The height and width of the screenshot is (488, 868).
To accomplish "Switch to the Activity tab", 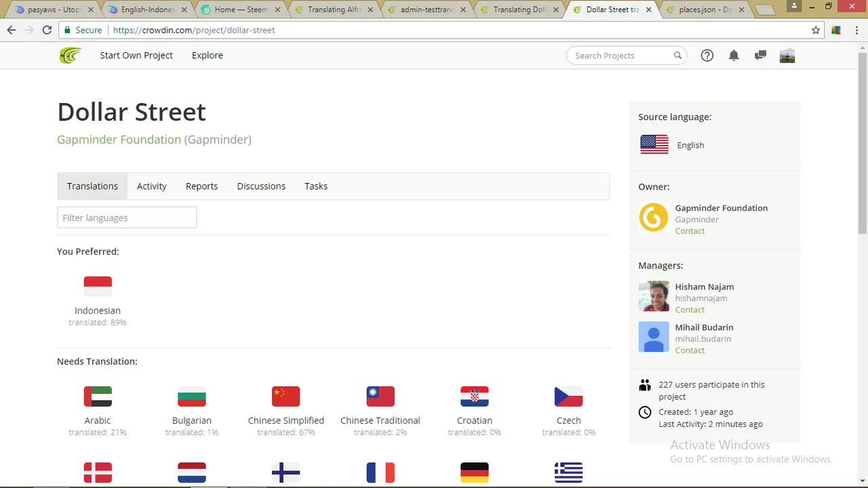I will click(x=152, y=186).
